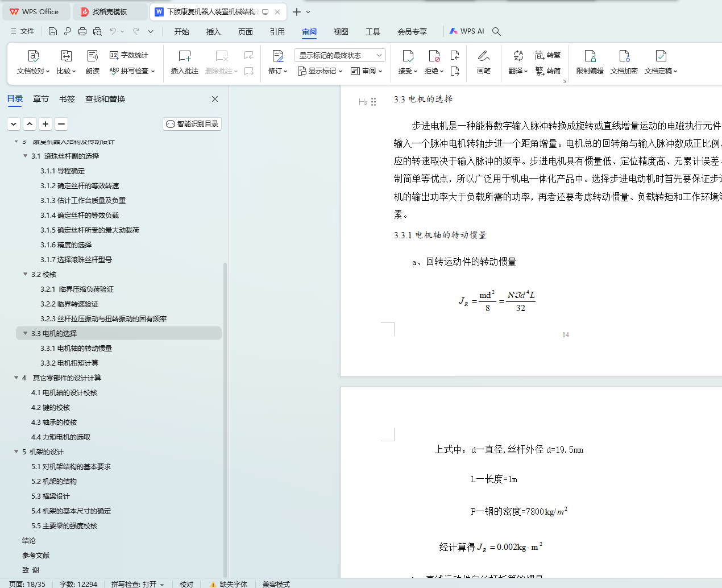The image size is (722, 588).
Task: Switch to the 插入 ribbon tab
Action: point(214,32)
